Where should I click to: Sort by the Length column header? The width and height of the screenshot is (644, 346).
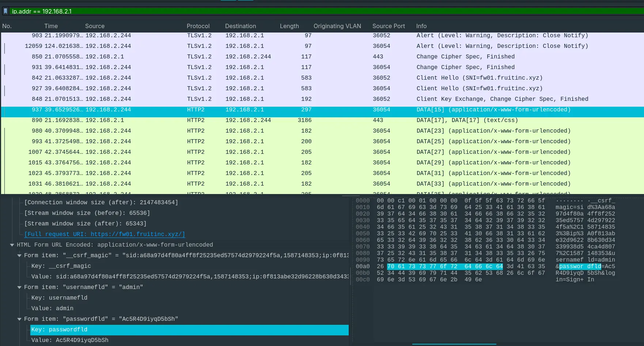289,26
